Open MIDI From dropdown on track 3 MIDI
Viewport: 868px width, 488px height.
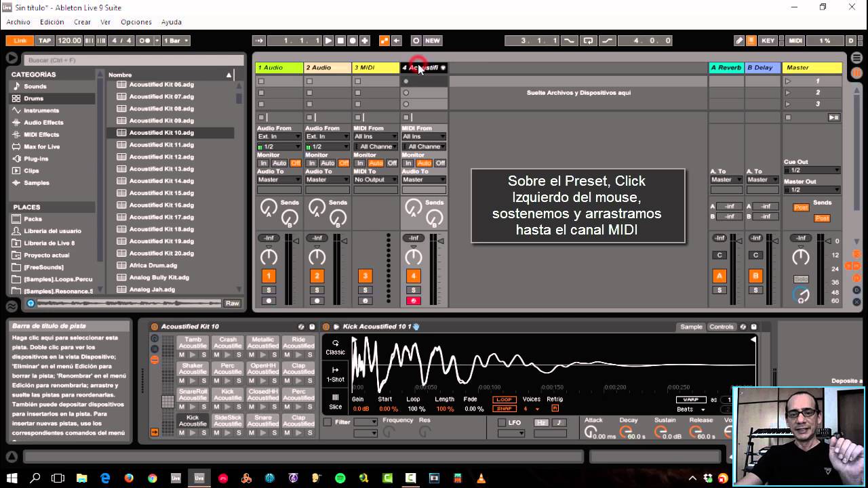(x=376, y=136)
